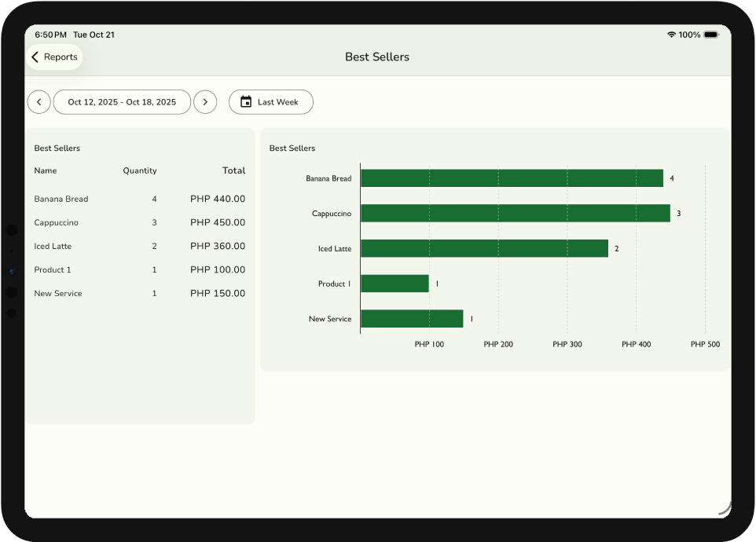The width and height of the screenshot is (756, 542).
Task: Open the Oct 12 - Oct 18 date range picker
Action: click(x=122, y=102)
